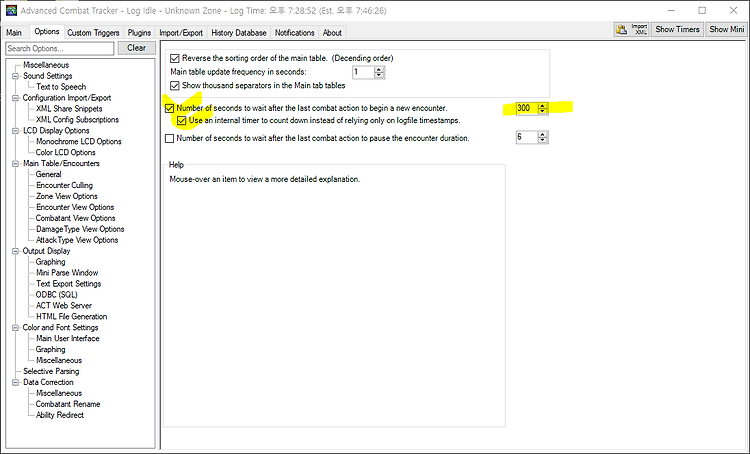Open DamageType View Options

pos(80,230)
